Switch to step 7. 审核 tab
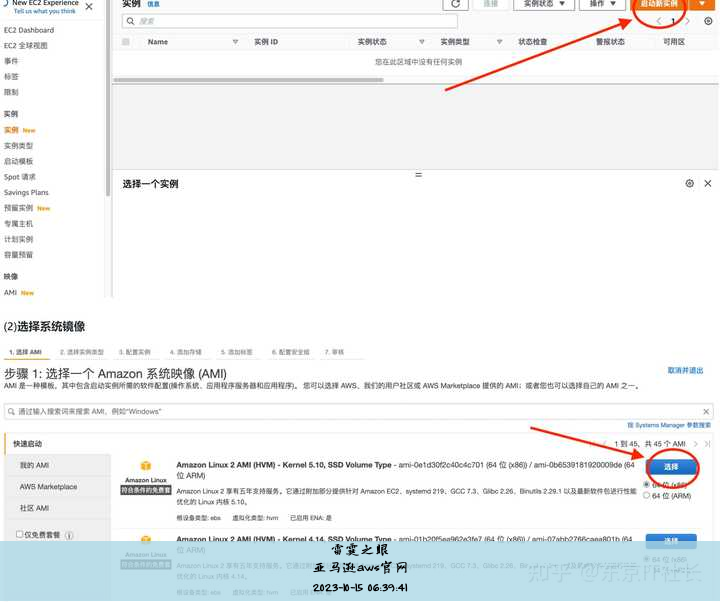 [334, 352]
